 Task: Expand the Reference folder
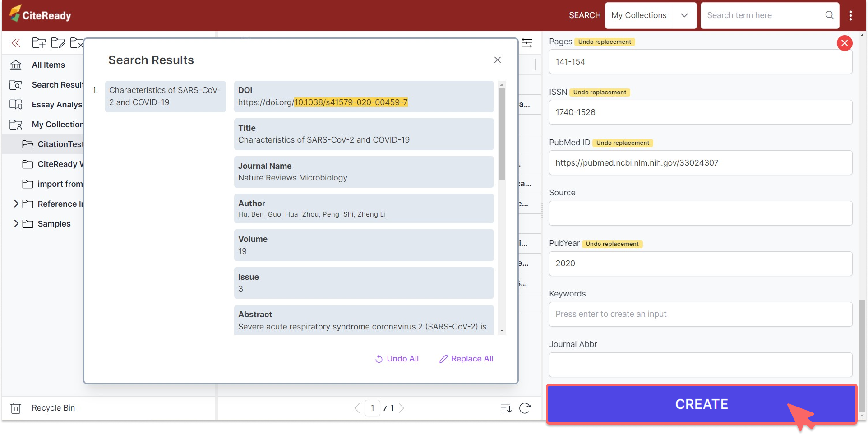(x=16, y=204)
